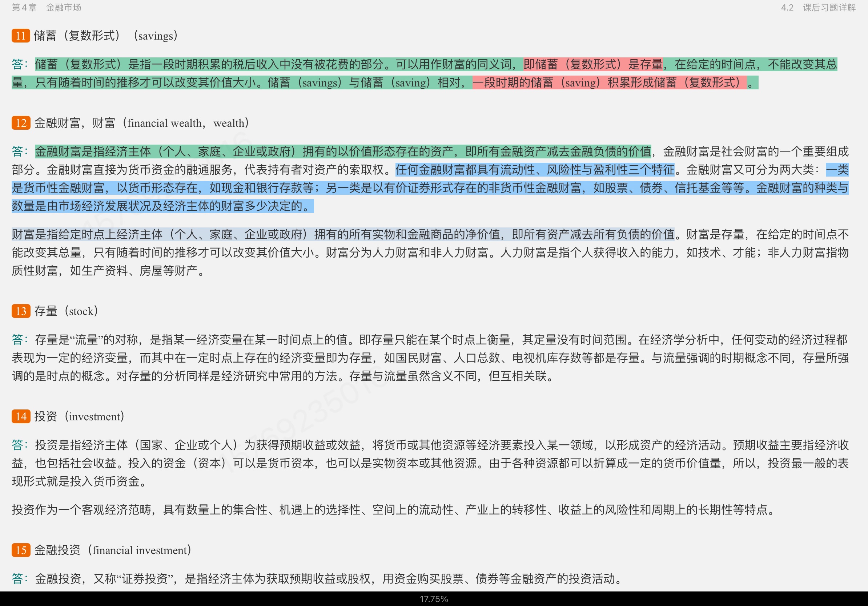Click red highlight 即储蓄（复数形式）是存量
Viewport: 868px width, 606px height.
593,64
